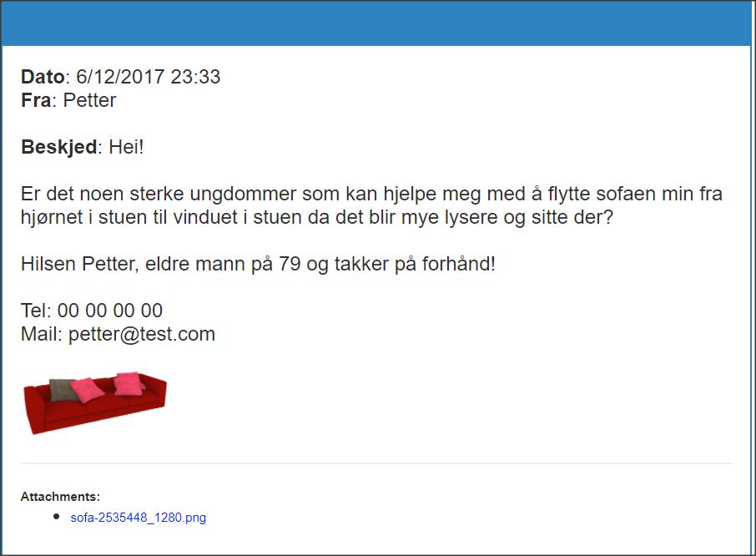The width and height of the screenshot is (756, 556).
Task: Click the line starting with hjørnet i stuen
Action: 317,218
